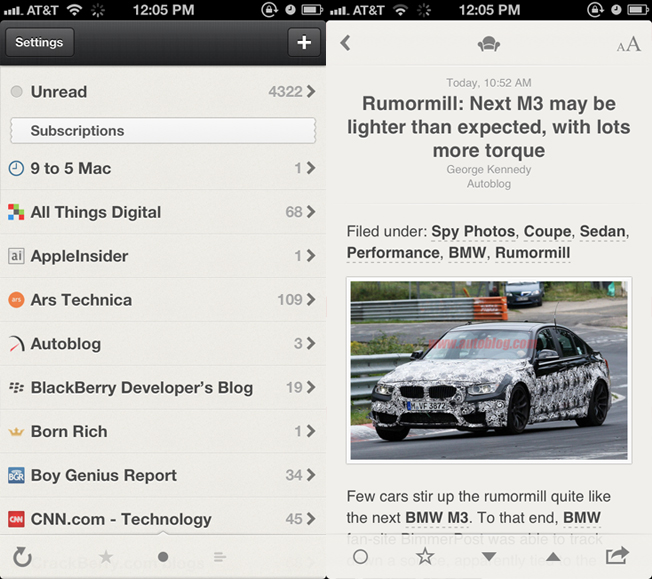652x579 pixels.
Task: Open the AppleInsider feed
Action: pyautogui.click(x=163, y=256)
